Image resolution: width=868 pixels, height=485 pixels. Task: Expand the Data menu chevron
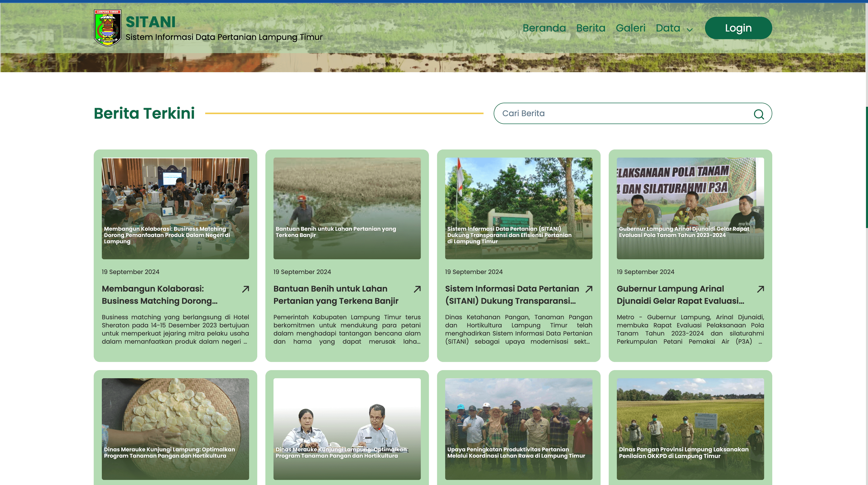(690, 30)
